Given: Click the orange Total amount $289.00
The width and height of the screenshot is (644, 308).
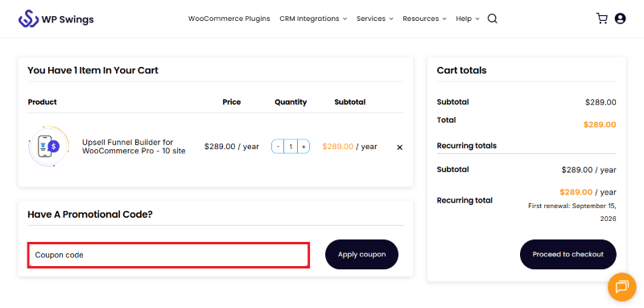Looking at the screenshot, I should point(600,125).
